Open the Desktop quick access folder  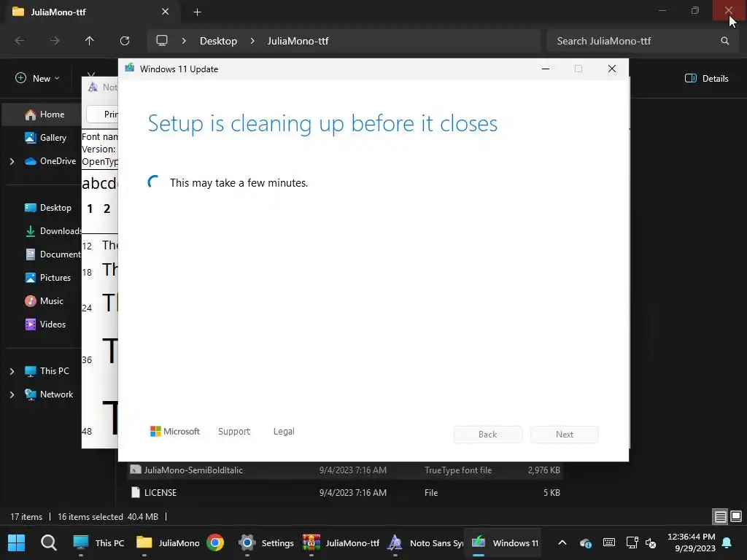click(x=47, y=208)
